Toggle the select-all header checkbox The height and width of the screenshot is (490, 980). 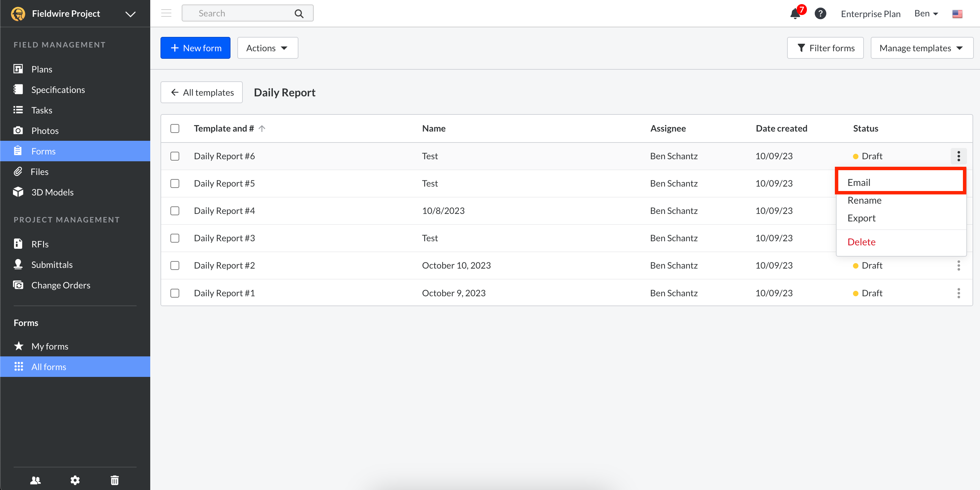(x=174, y=128)
